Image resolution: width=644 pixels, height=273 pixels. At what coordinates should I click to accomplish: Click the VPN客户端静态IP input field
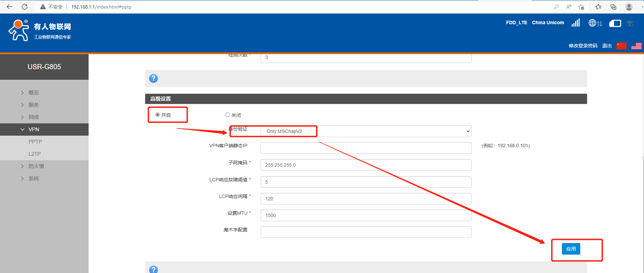[x=366, y=148]
